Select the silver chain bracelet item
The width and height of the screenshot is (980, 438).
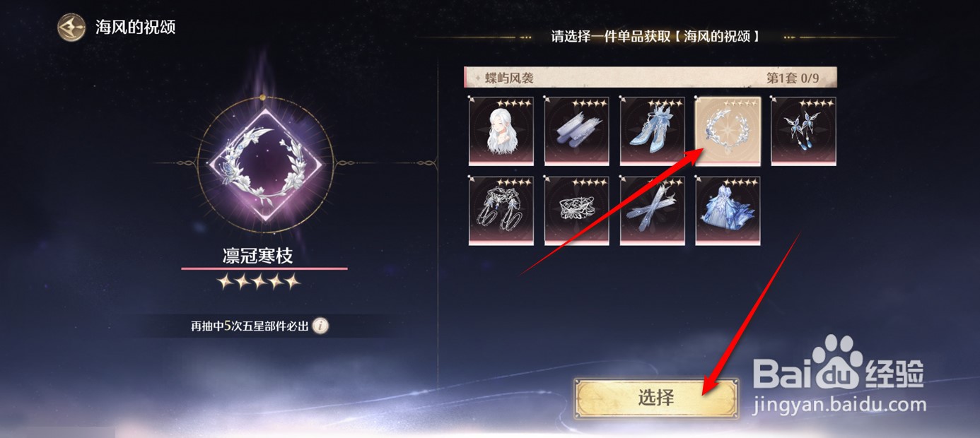coord(501,211)
